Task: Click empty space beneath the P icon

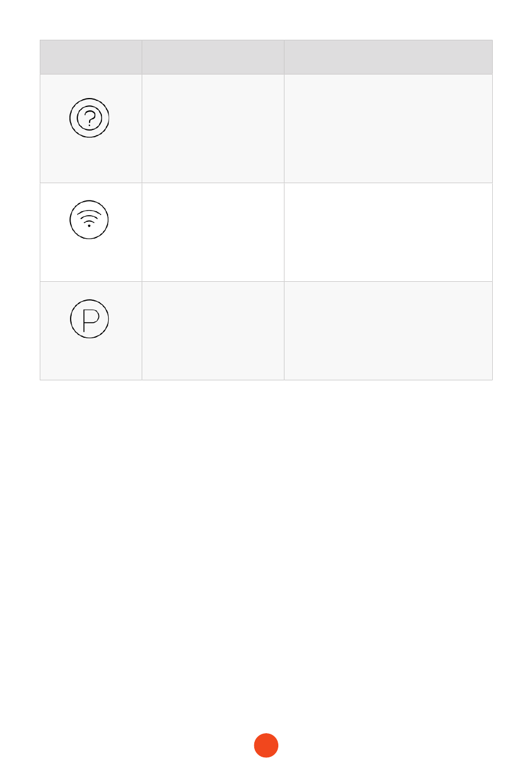Action: click(x=91, y=360)
